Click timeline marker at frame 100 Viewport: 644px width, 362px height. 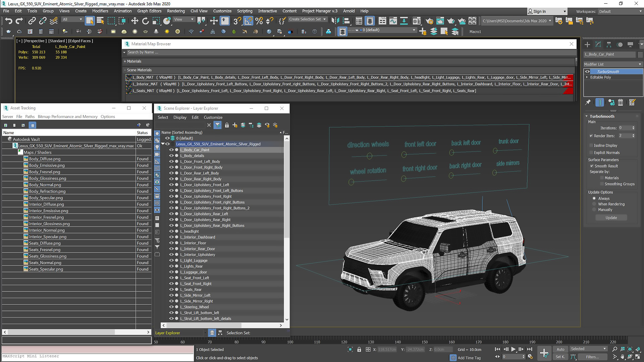click(x=290, y=342)
